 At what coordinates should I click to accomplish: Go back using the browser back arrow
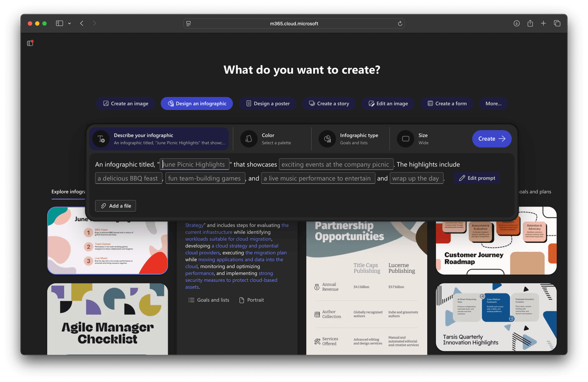coord(82,23)
